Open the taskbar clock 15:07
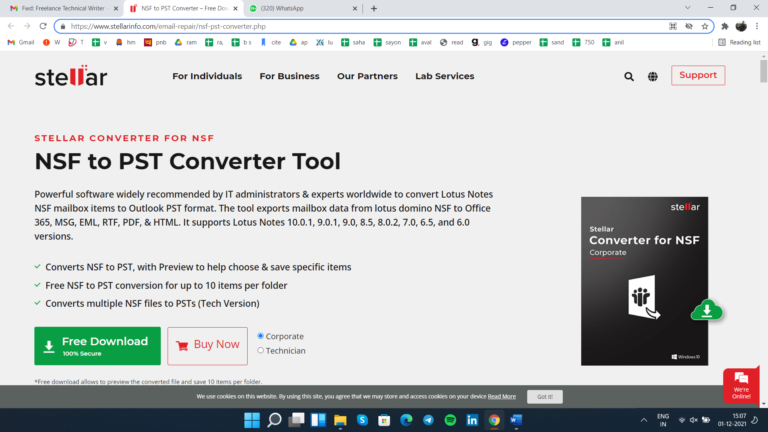Image resolution: width=768 pixels, height=432 pixels. click(732, 420)
